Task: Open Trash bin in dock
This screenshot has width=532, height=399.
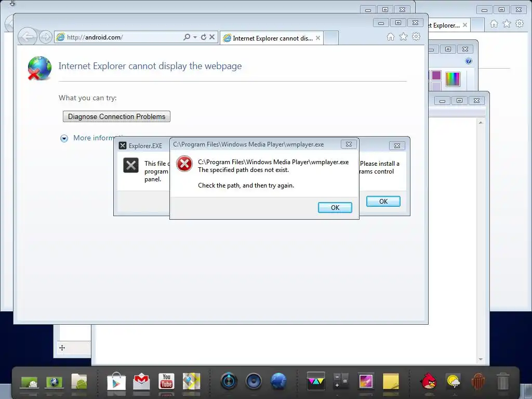Action: [503, 381]
